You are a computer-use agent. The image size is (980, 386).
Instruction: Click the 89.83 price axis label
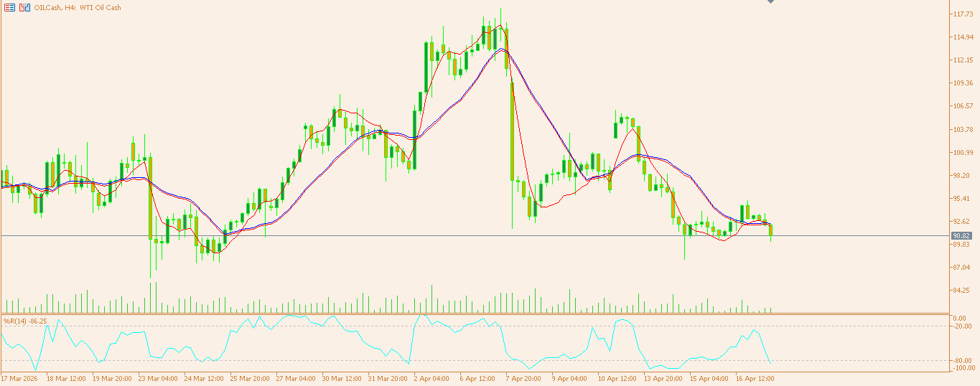coord(961,244)
